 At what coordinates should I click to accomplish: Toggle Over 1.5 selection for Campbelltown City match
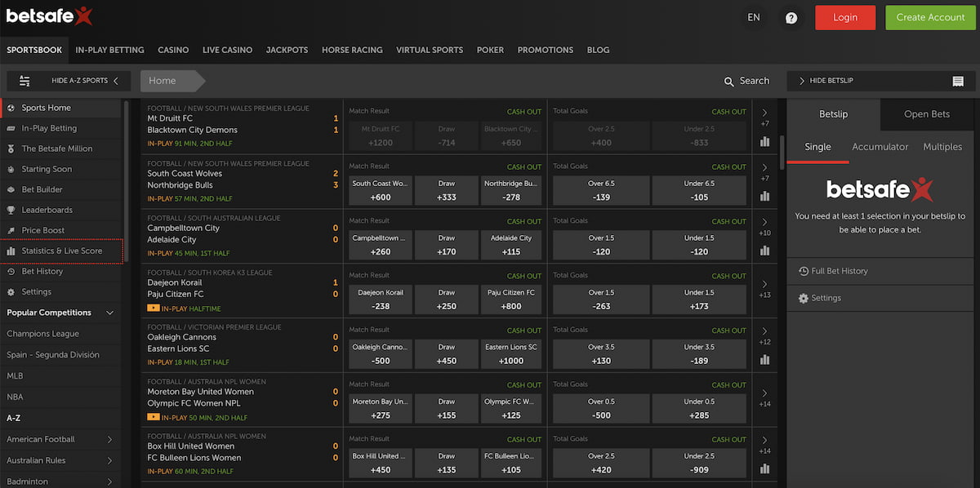point(601,245)
